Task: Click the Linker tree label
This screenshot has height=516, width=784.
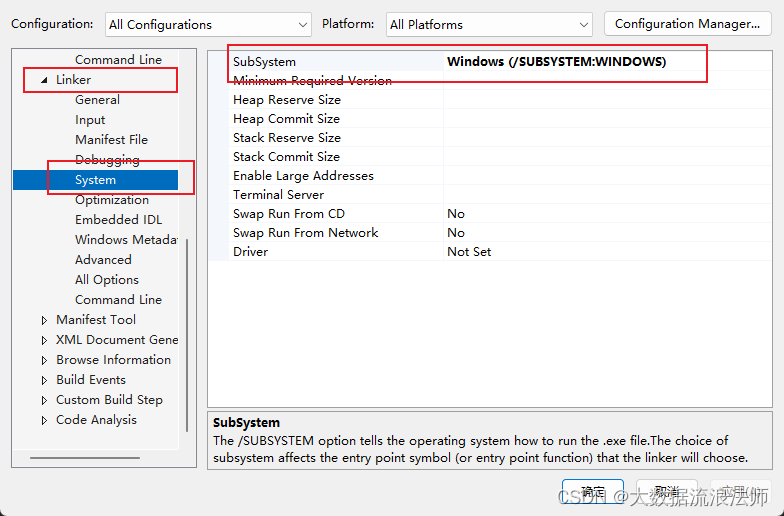Action: pos(74,80)
